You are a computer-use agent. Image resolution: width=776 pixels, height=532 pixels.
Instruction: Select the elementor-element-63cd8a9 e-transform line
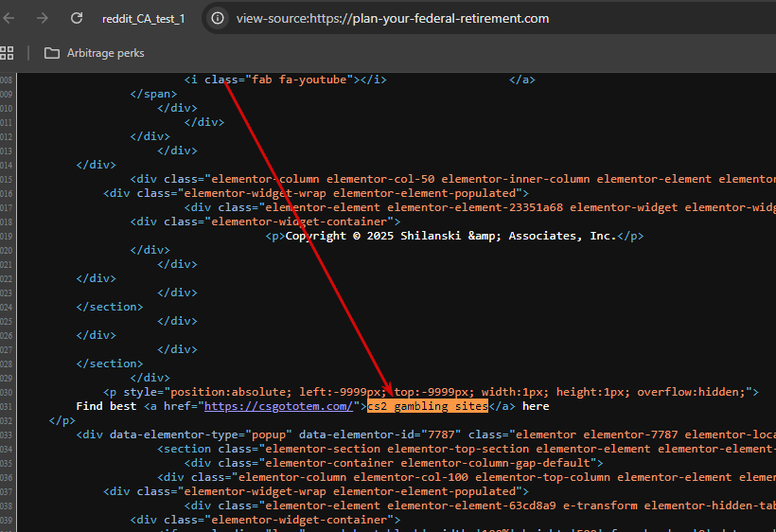[x=480, y=505]
